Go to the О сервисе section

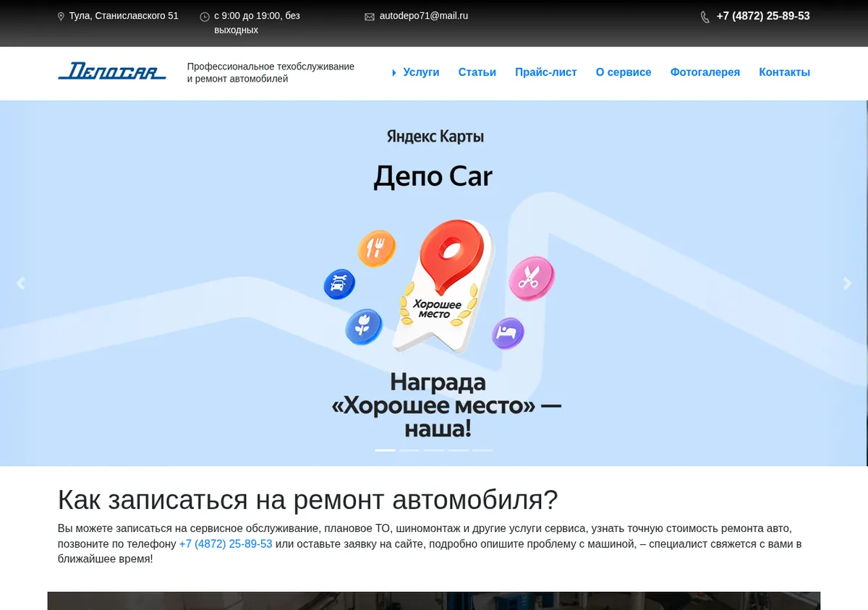[624, 72]
